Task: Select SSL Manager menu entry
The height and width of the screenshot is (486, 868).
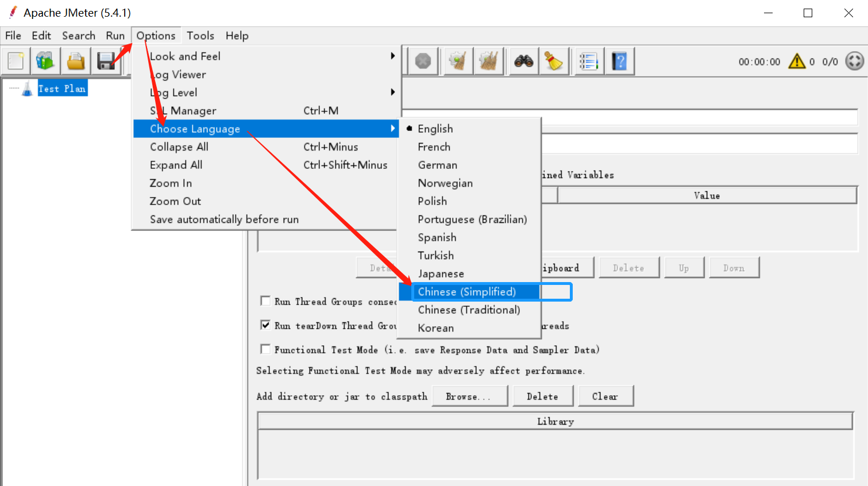Action: [x=265, y=111]
